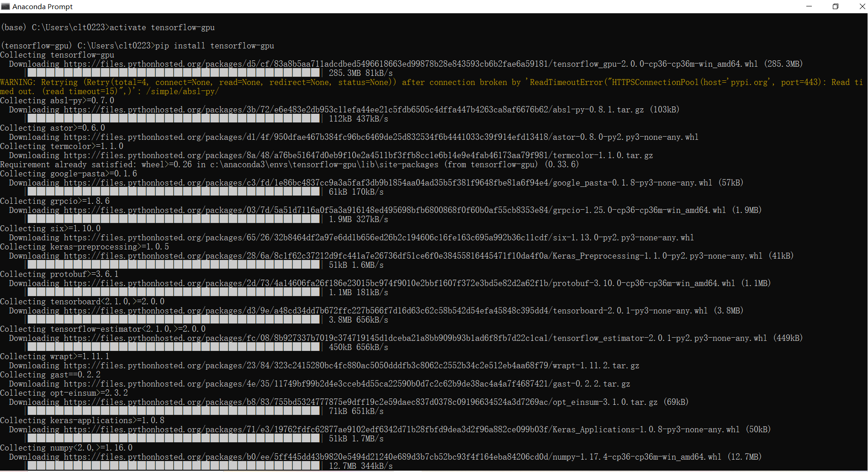Viewport: 868px width, 472px height.
Task: Click the opt_einsum-3.1.0.tar.gz download URL
Action: pyautogui.click(x=361, y=402)
